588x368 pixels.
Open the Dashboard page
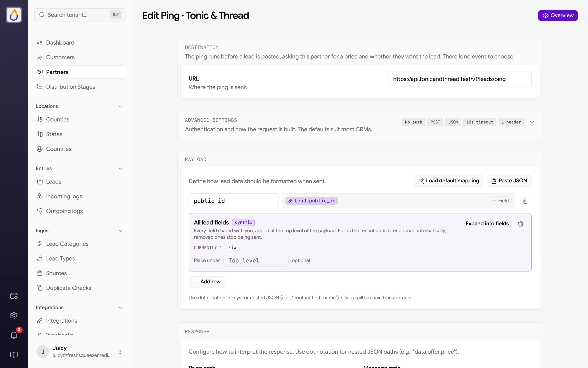coord(80,43)
